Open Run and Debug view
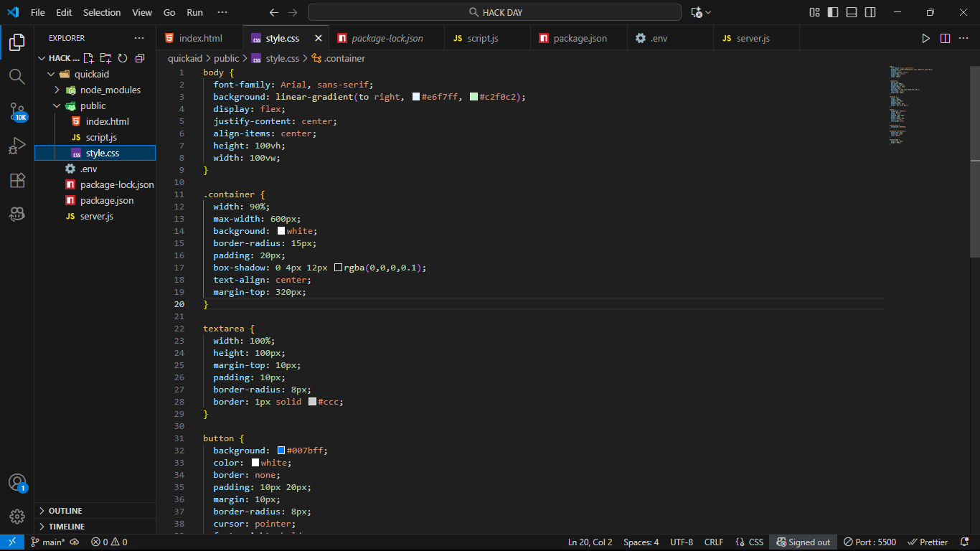Viewport: 980px width, 551px height. click(17, 146)
